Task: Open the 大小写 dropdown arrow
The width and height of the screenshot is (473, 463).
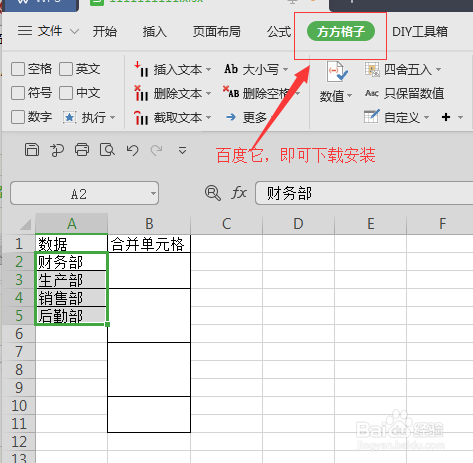Action: 285,69
